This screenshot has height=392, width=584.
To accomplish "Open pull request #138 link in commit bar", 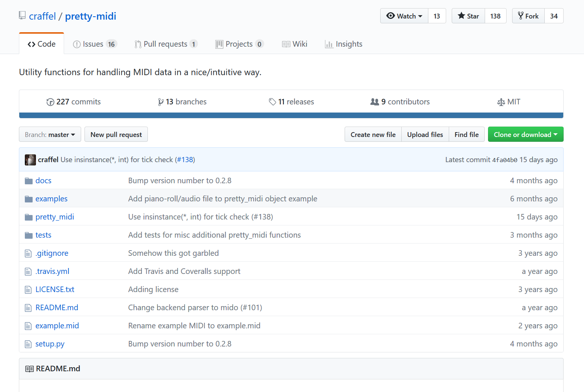I will point(185,160).
